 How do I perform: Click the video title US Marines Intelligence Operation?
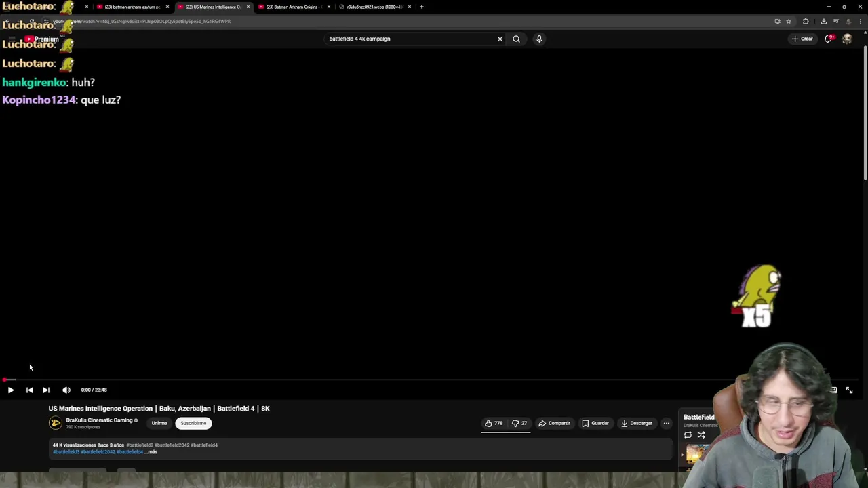(x=159, y=409)
